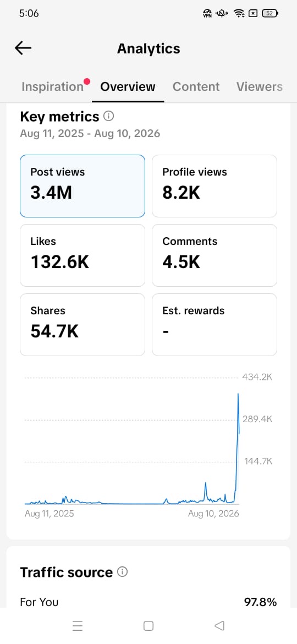Select the Est. rewards metric card

(x=215, y=324)
